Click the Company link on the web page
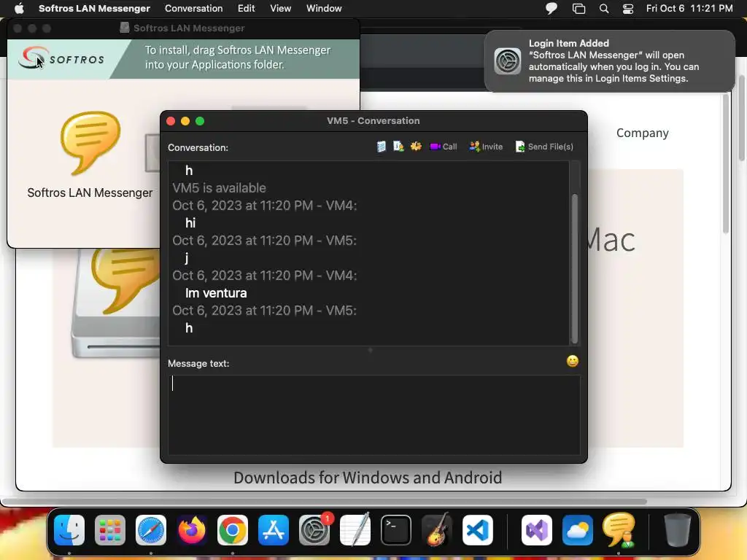This screenshot has width=747, height=560. [642, 133]
